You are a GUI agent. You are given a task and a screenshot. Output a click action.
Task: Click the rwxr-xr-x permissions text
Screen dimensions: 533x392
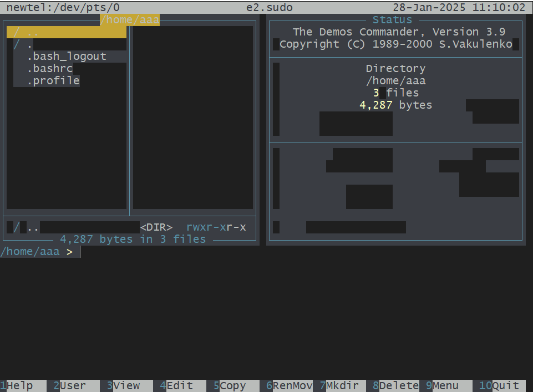[x=216, y=227]
